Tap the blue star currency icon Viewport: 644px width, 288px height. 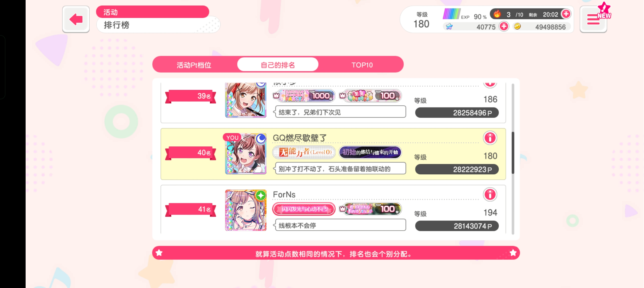(449, 26)
